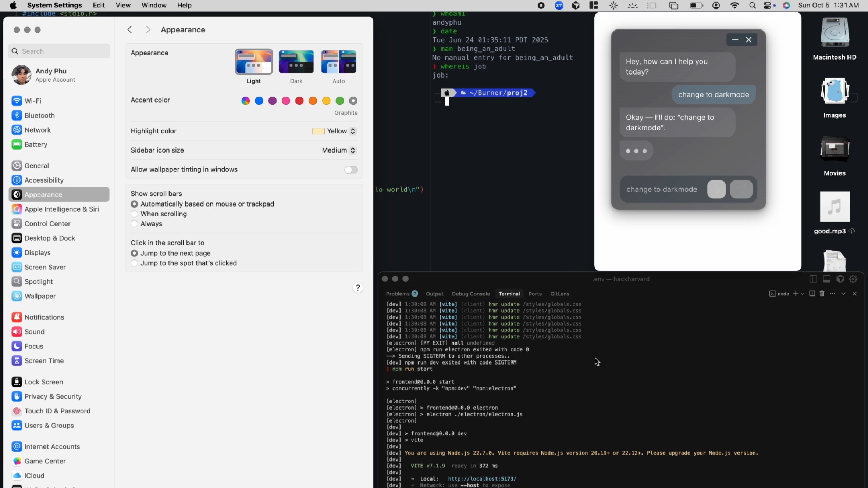868x488 pixels.
Task: Open Wi-Fi settings in sidebar
Action: click(x=32, y=101)
